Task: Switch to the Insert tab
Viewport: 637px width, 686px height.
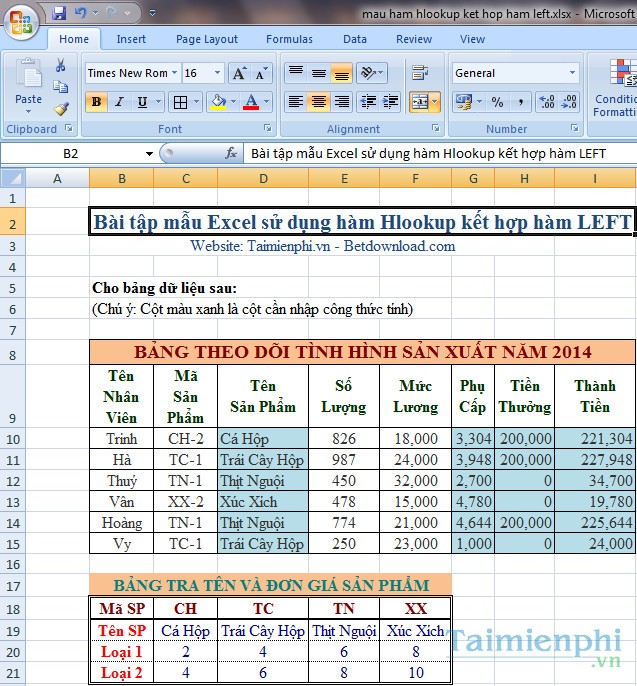Action: [x=131, y=39]
